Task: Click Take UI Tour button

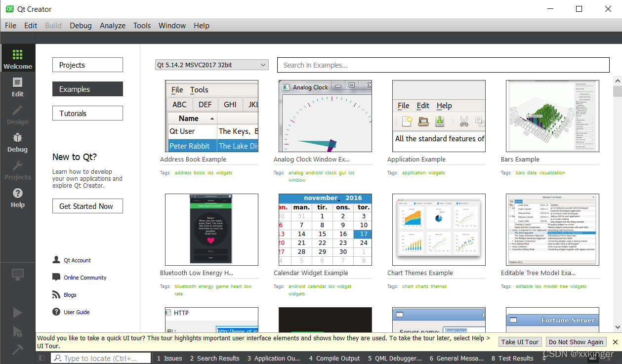Action: 520,342
